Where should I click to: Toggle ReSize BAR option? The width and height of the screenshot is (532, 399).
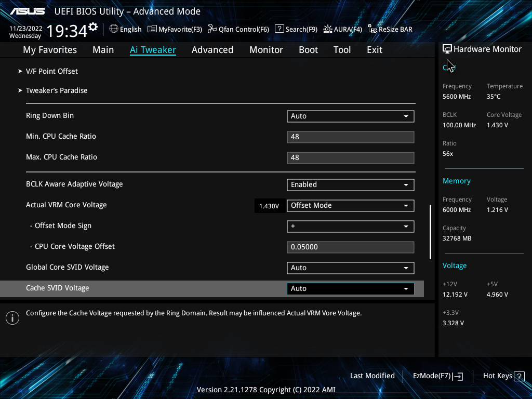pos(390,29)
